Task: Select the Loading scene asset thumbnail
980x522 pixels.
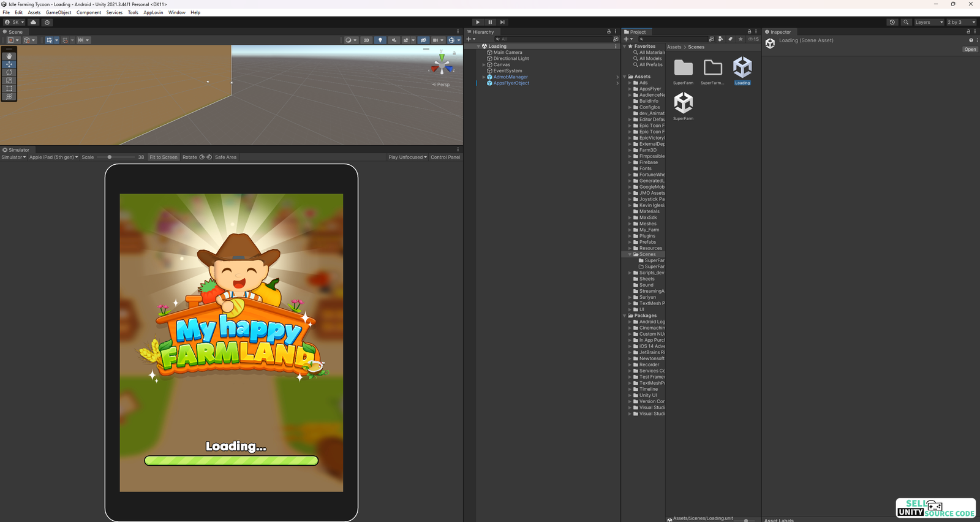Action: tap(742, 67)
